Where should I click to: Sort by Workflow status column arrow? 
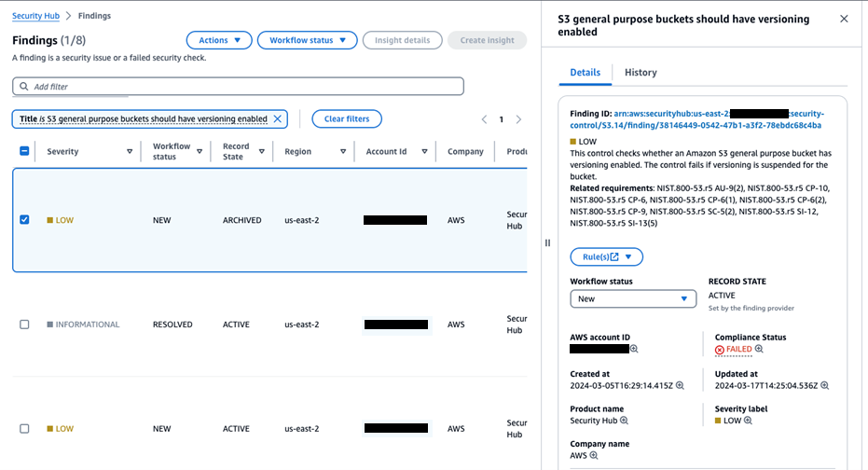[200, 151]
